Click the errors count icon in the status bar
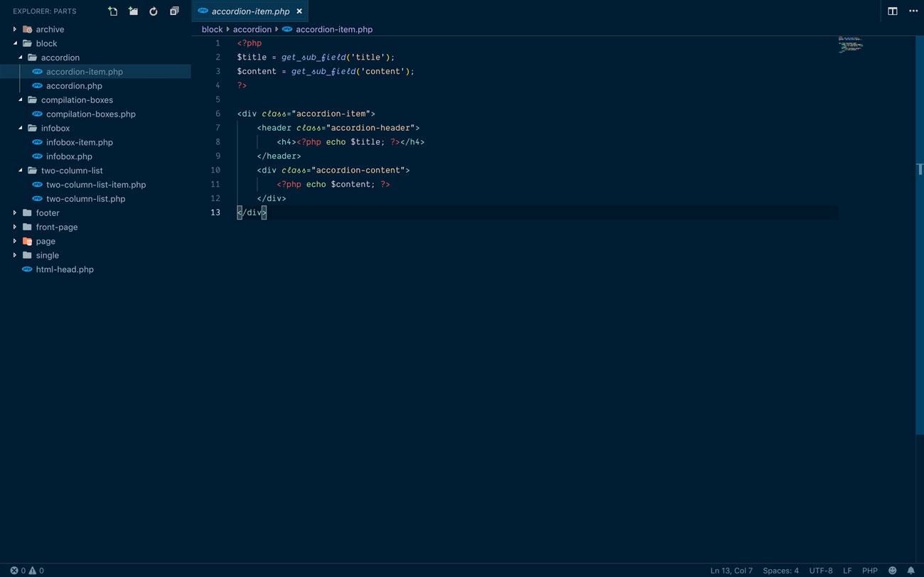 pyautogui.click(x=14, y=571)
